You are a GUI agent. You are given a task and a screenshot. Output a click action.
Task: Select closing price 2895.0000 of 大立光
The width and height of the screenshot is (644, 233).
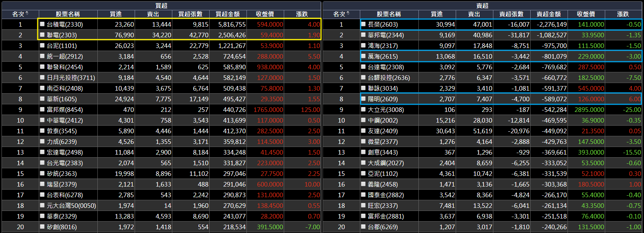[589, 110]
